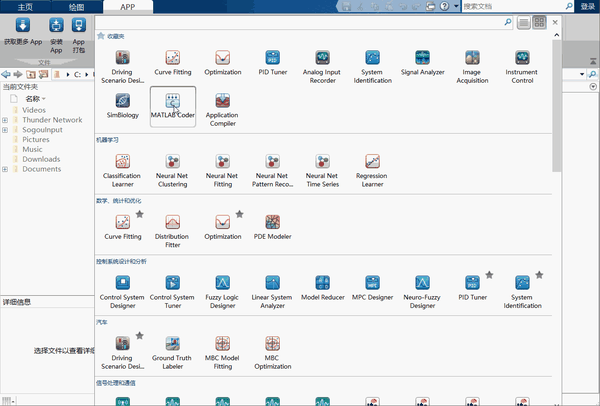Switch app gallery to list view

point(523,23)
